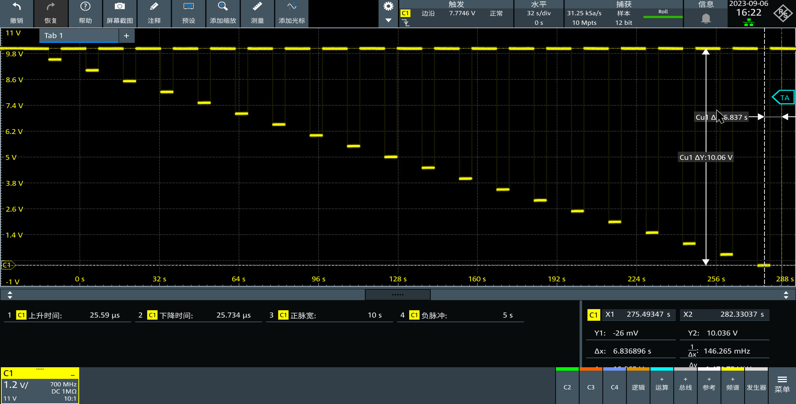Select the Annotation (注释) pencil tool
796x404 pixels.
click(154, 12)
